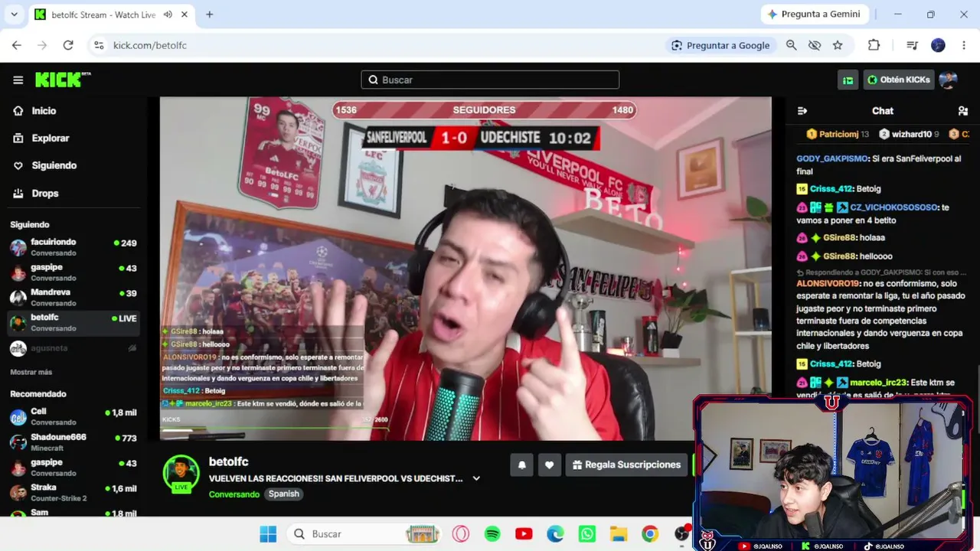Open WhatsApp from the taskbar
The height and width of the screenshot is (551, 980).
point(587,534)
